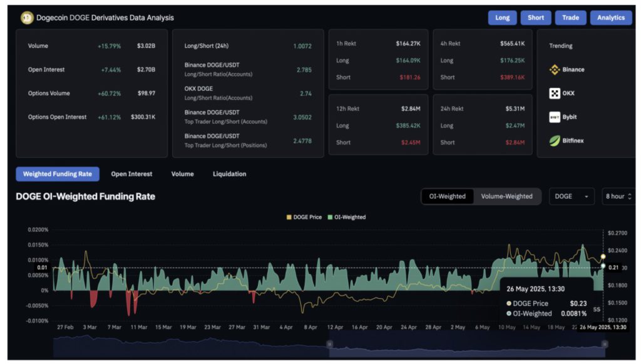
Task: Click the Bitfinex leaf icon
Action: point(555,141)
